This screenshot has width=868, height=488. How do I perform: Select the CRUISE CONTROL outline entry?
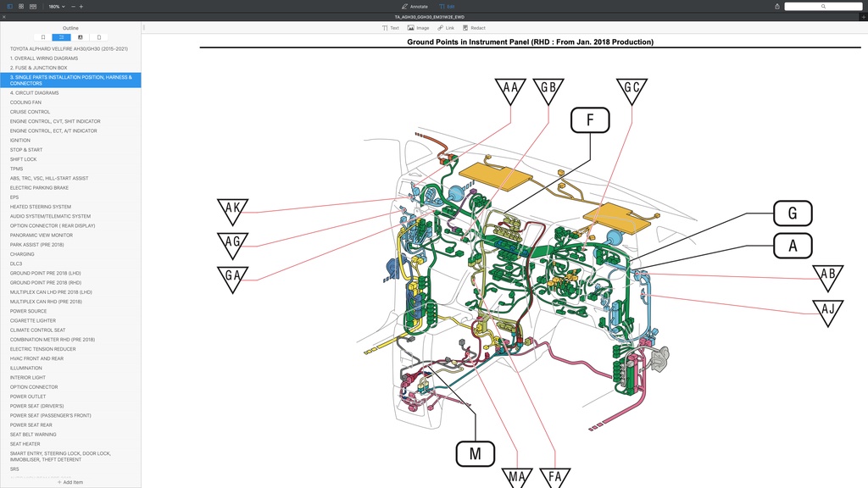coord(30,111)
